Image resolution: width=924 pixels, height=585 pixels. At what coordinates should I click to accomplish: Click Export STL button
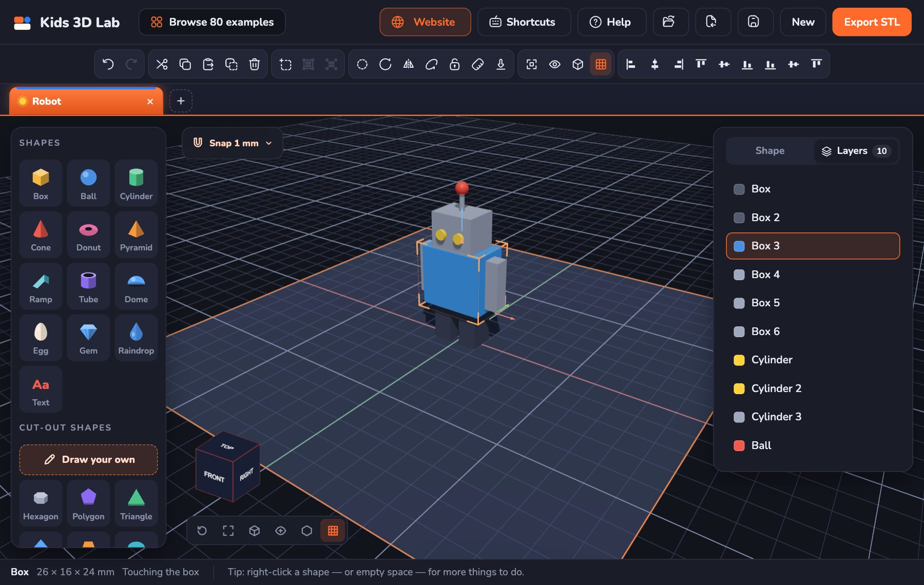[x=872, y=22]
